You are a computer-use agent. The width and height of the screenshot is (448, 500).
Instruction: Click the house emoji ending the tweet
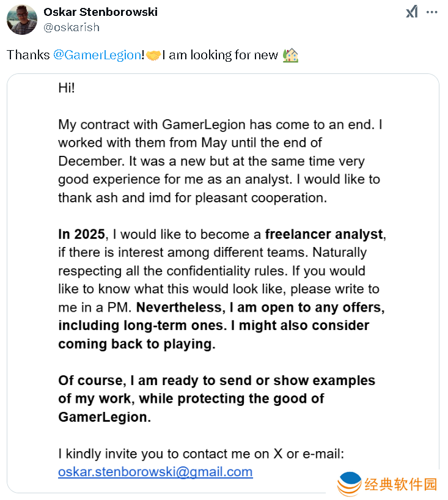[x=290, y=55]
